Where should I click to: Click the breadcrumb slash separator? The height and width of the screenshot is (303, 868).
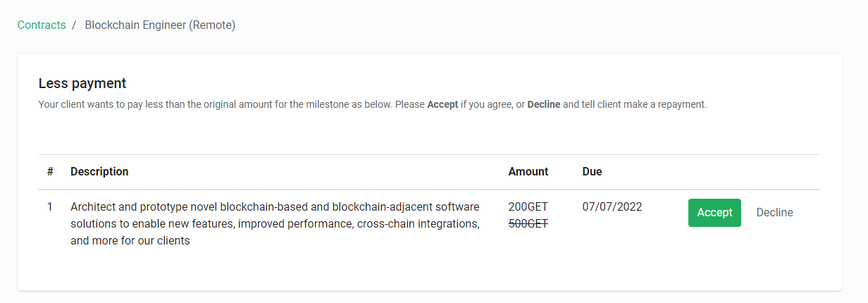tap(74, 25)
